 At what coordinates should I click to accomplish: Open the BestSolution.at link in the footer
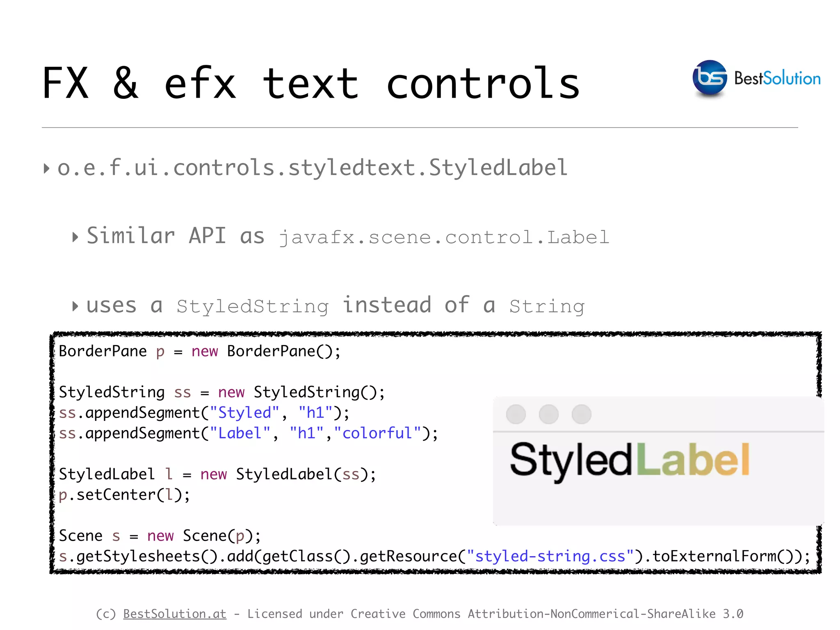(175, 614)
